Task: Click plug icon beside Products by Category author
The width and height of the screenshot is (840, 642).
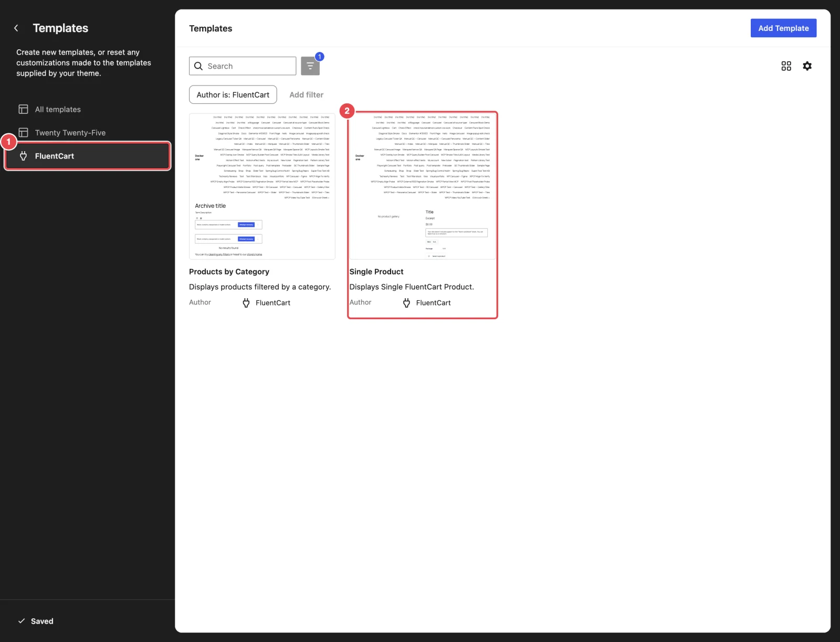Action: click(246, 303)
